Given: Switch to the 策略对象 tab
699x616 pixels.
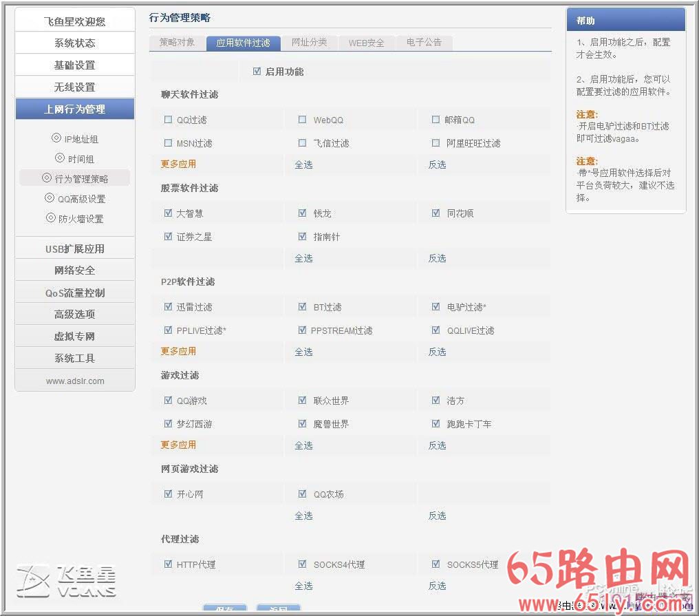Looking at the screenshot, I should [177, 43].
